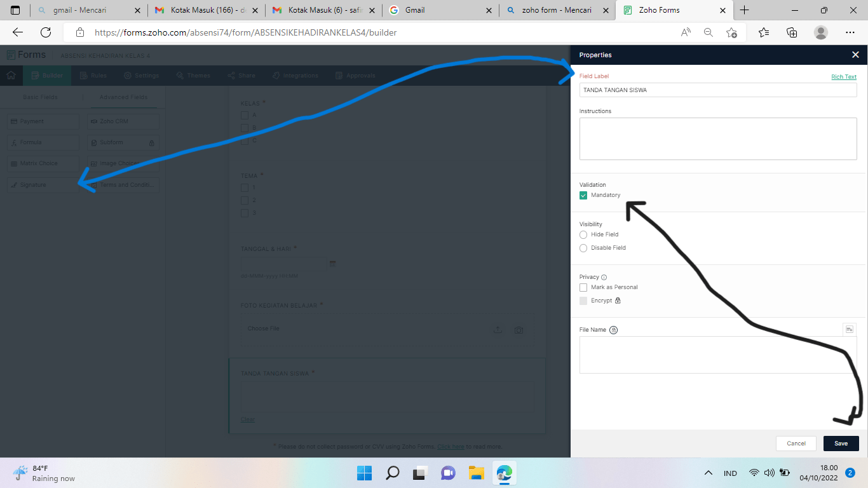Add this page to favorites
Image resolution: width=868 pixels, height=488 pixels.
click(732, 32)
